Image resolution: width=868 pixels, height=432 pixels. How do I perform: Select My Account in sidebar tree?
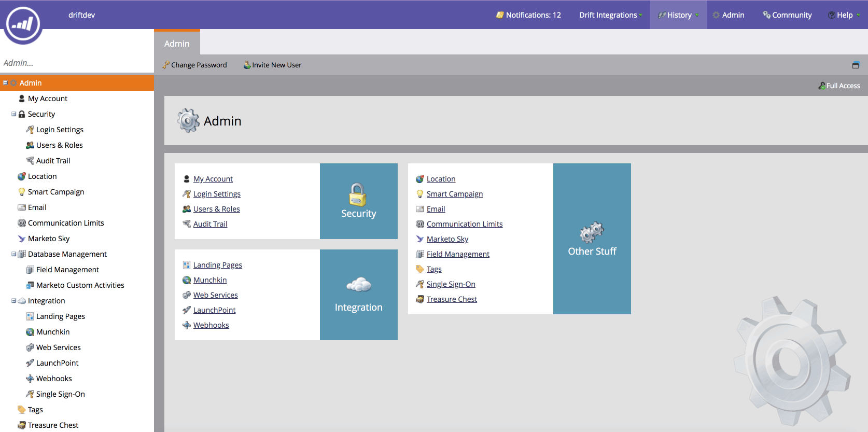[x=48, y=99]
